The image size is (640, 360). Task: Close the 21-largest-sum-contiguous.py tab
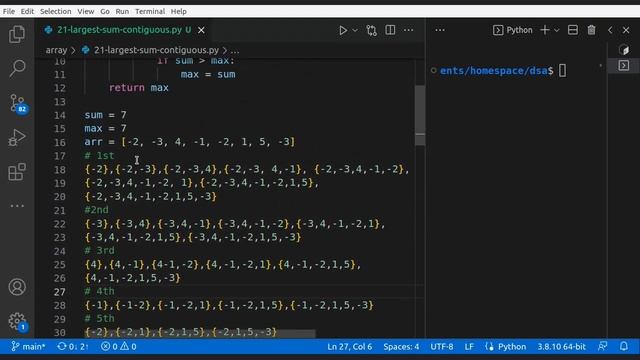[201, 30]
